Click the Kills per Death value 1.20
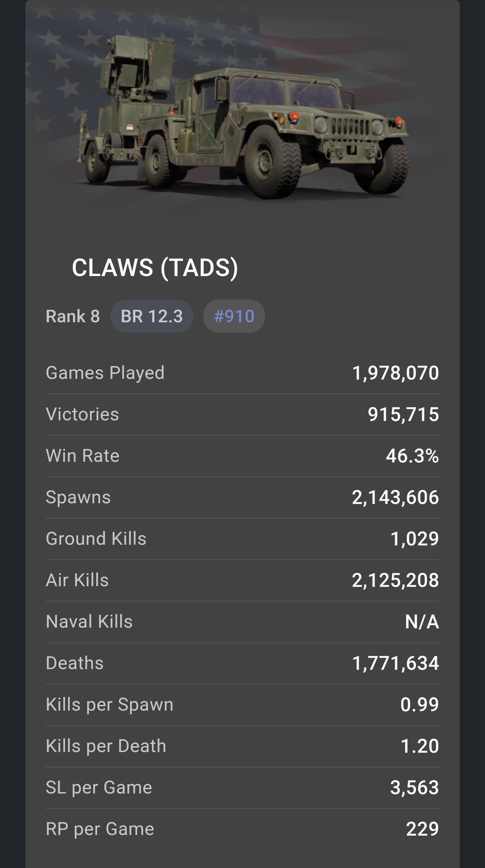This screenshot has width=485, height=868. 420,746
